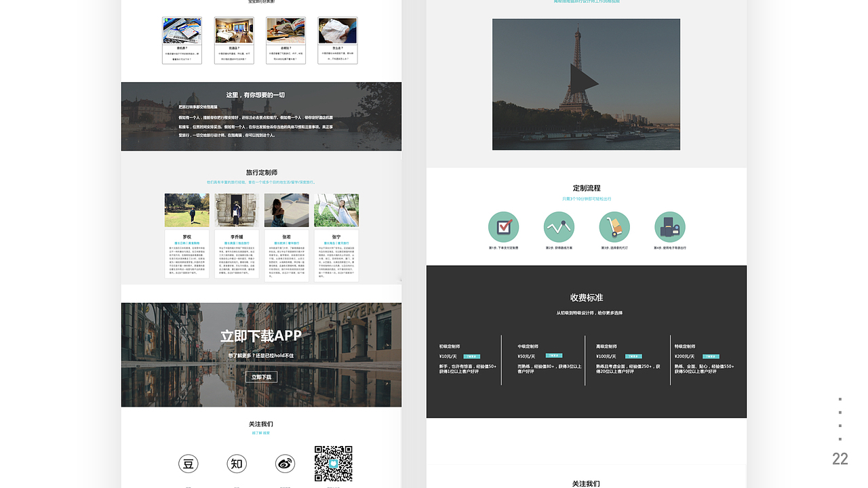
Task: Open 张若 designer photo
Action: pyautogui.click(x=287, y=210)
